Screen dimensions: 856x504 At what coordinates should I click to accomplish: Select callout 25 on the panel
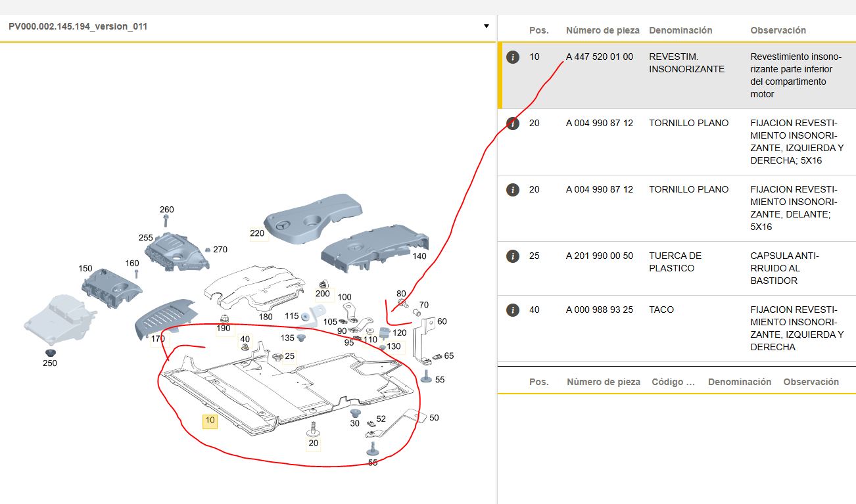click(x=289, y=355)
